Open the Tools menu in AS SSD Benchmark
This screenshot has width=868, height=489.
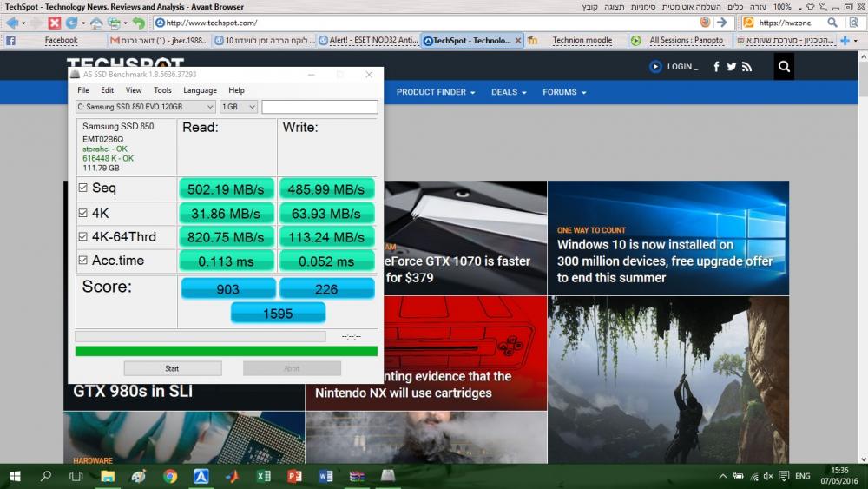pos(162,90)
